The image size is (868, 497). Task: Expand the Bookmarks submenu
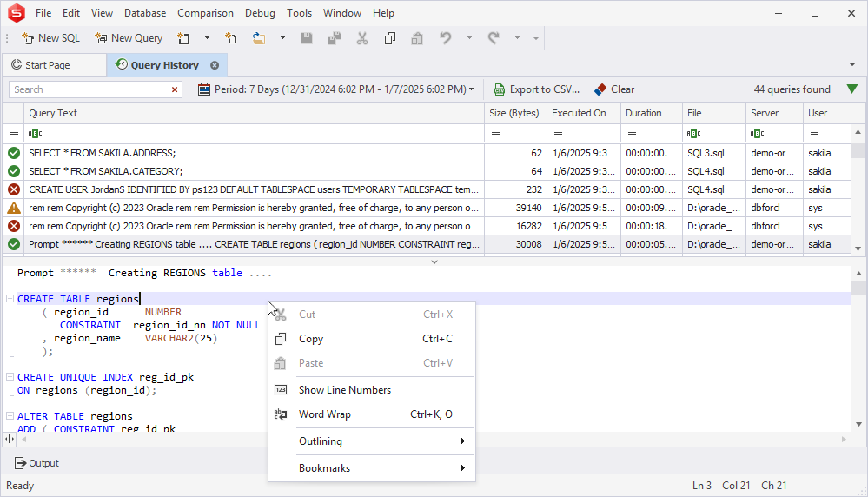click(x=372, y=468)
